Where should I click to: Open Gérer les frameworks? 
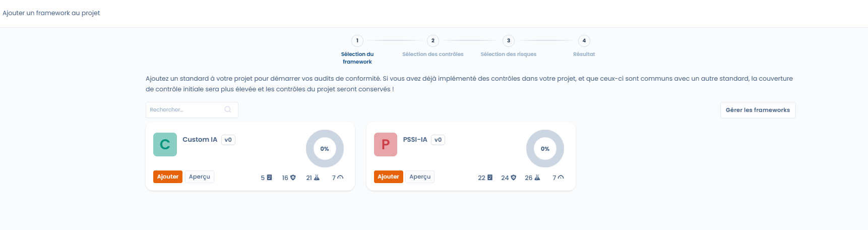758,110
